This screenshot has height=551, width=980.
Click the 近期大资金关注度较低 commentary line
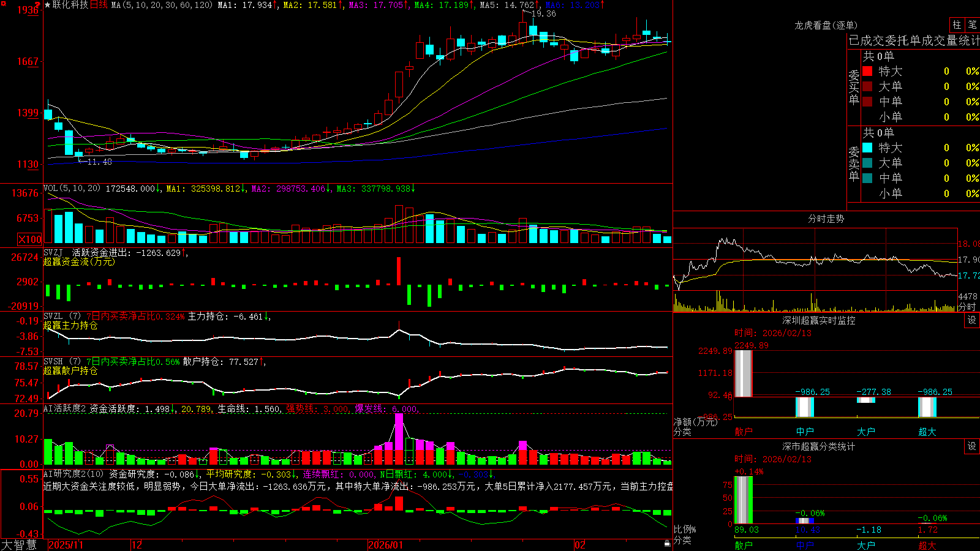click(x=358, y=486)
